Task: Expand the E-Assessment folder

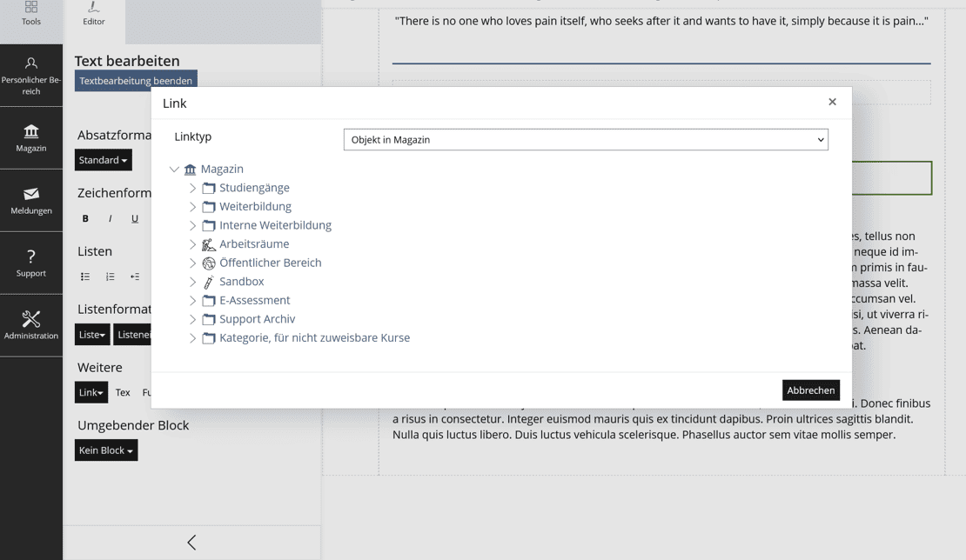Action: [x=193, y=301]
